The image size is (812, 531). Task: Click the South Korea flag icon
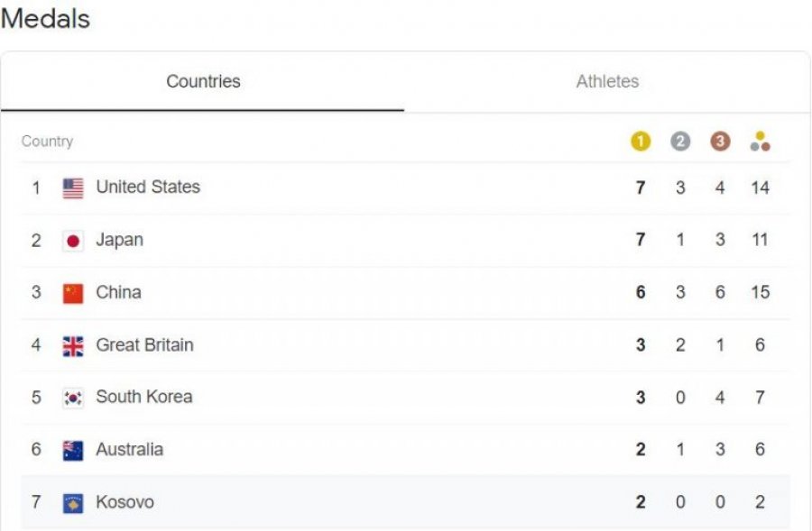tap(72, 398)
